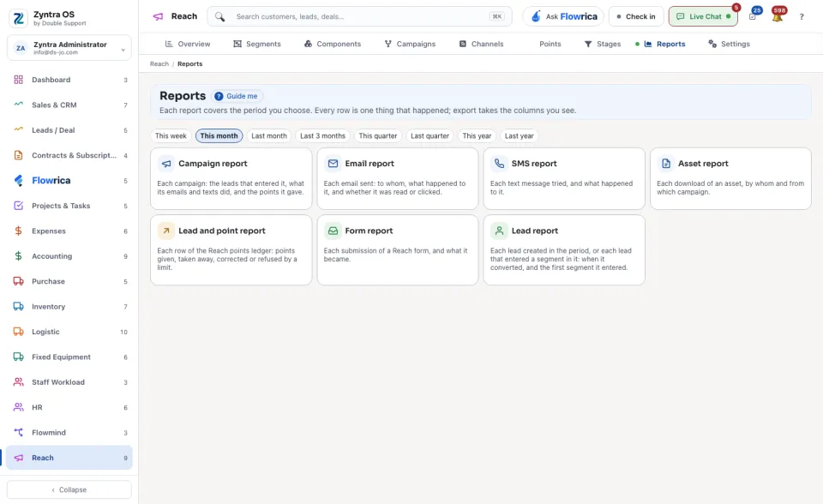
Task: Select the This quarter period filter
Action: click(378, 136)
